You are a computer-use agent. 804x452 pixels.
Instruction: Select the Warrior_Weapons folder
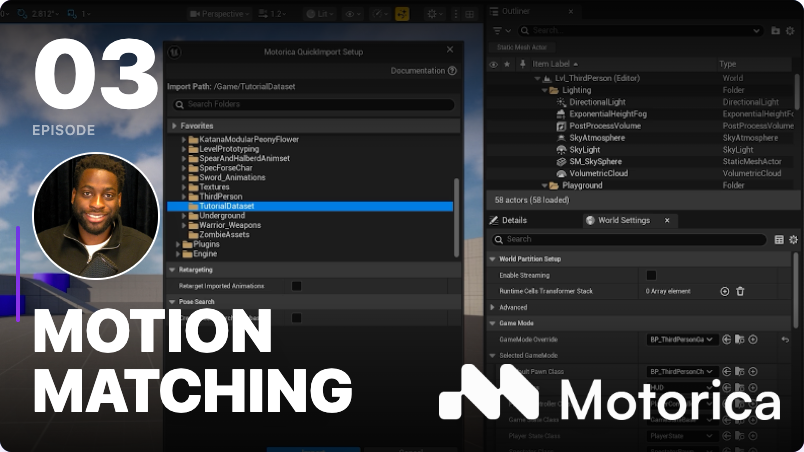point(230,225)
